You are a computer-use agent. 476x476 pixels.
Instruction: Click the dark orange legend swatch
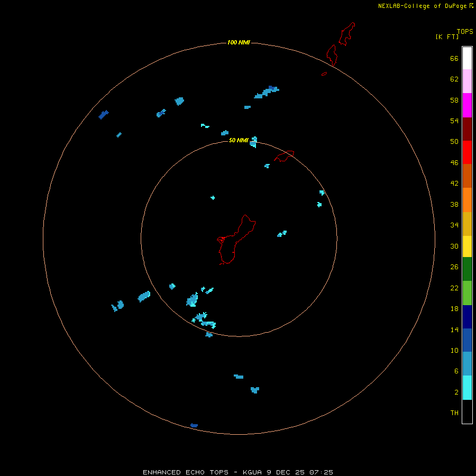click(467, 176)
